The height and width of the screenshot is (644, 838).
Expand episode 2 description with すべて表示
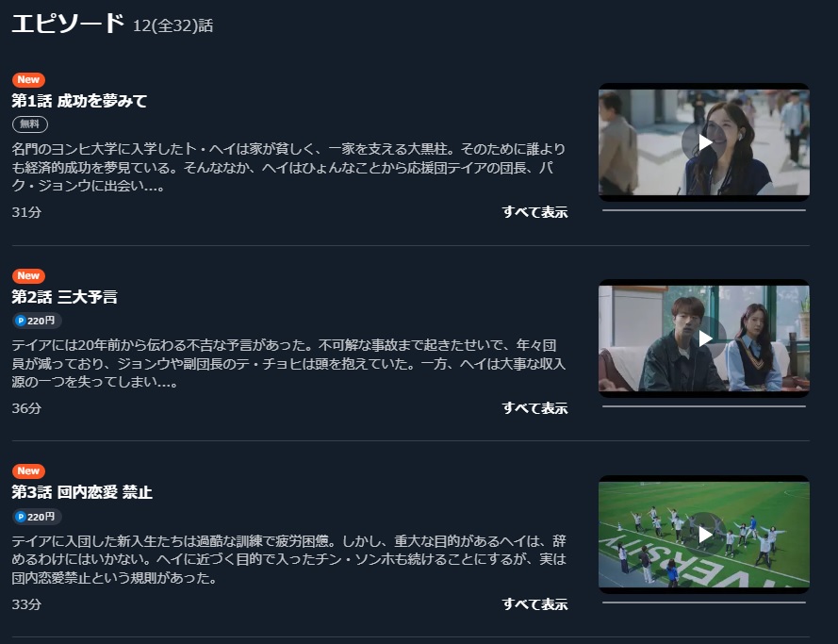tap(535, 408)
